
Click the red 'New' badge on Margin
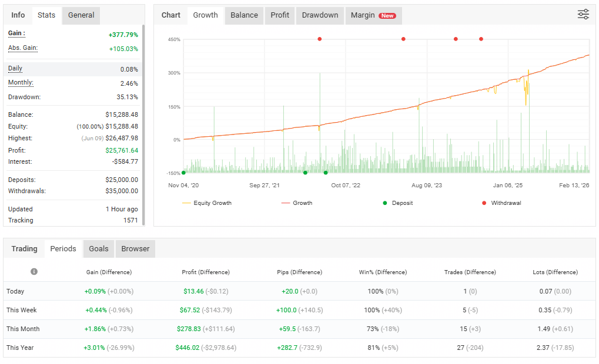coord(387,16)
